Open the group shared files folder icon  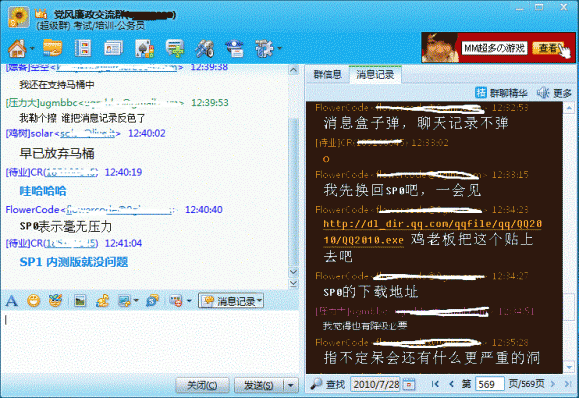point(52,48)
